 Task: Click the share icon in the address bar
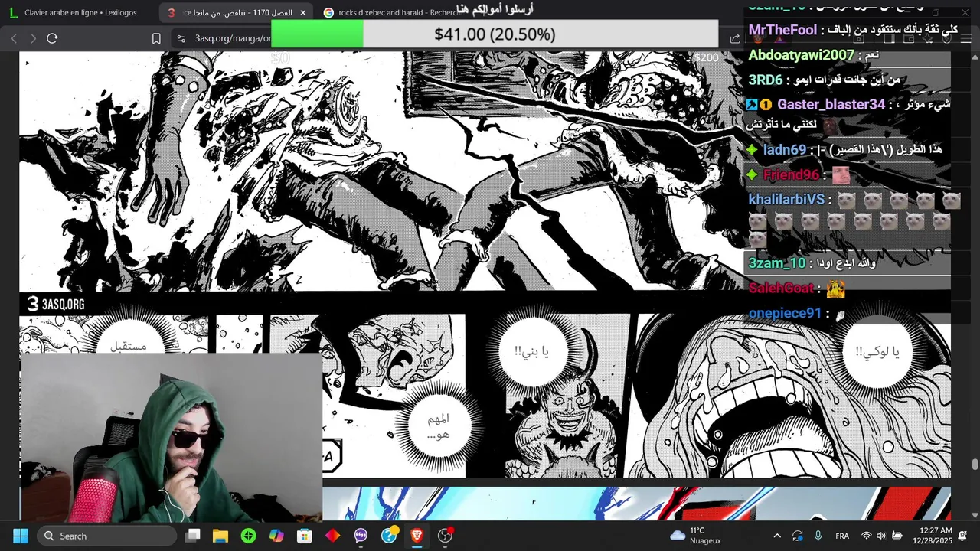(735, 38)
